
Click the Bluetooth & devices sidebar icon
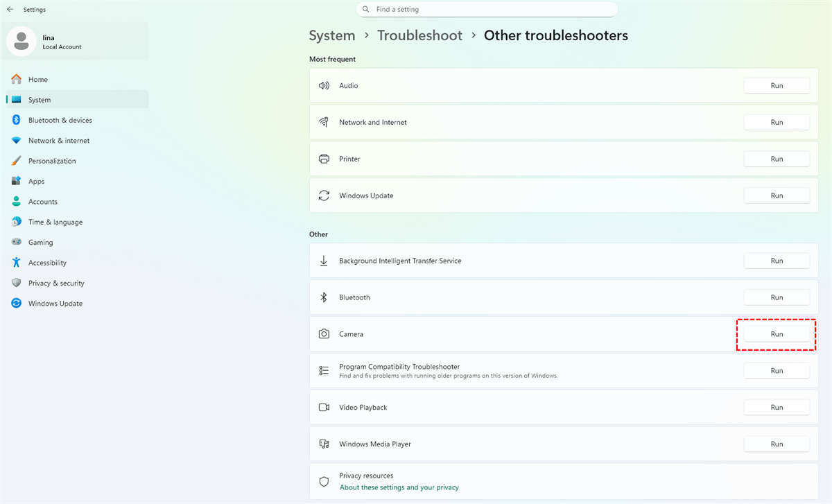click(16, 120)
